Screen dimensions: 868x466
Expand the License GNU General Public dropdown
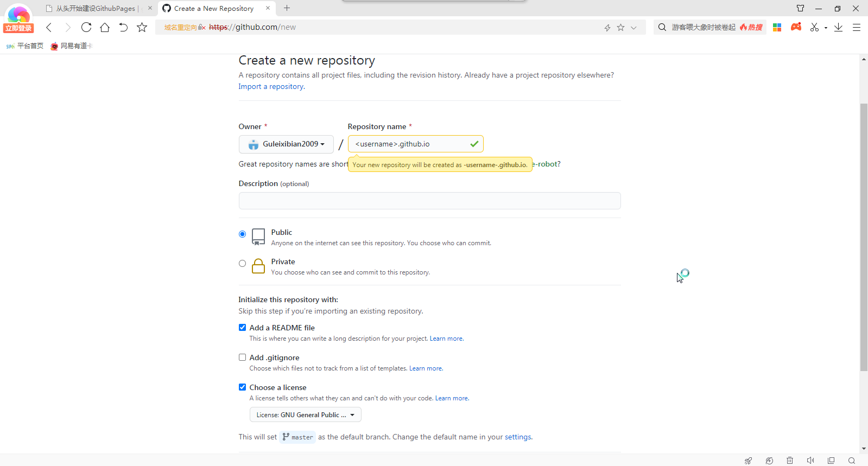(305, 415)
